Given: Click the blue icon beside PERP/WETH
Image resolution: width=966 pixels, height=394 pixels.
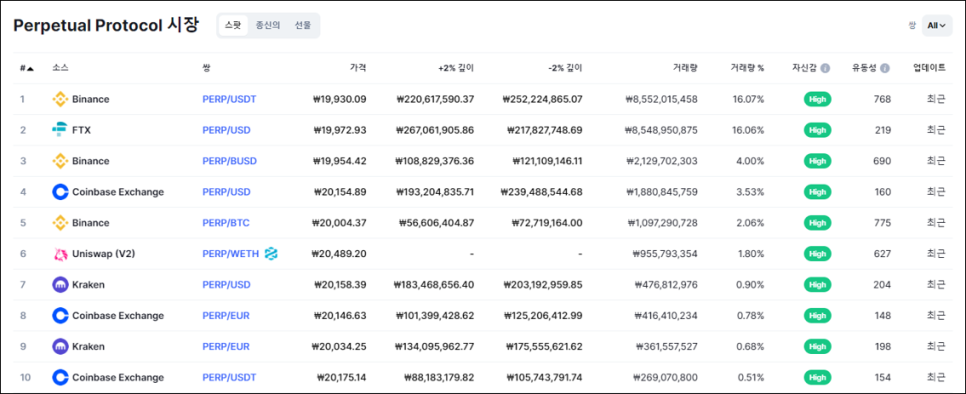Looking at the screenshot, I should (271, 254).
